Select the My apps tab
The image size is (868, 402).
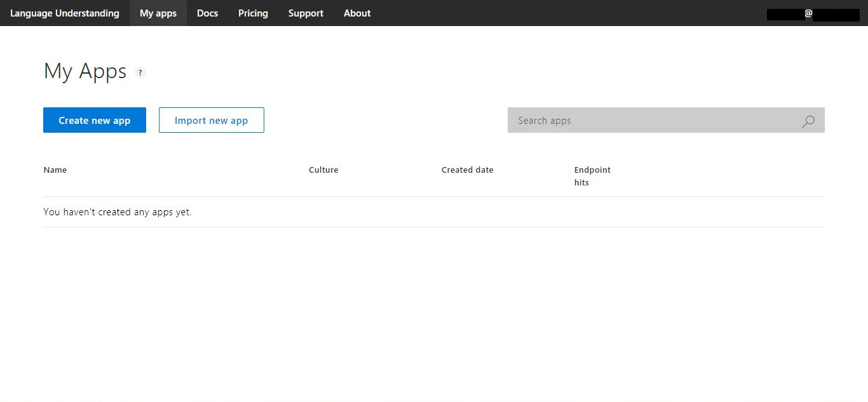[x=158, y=13]
